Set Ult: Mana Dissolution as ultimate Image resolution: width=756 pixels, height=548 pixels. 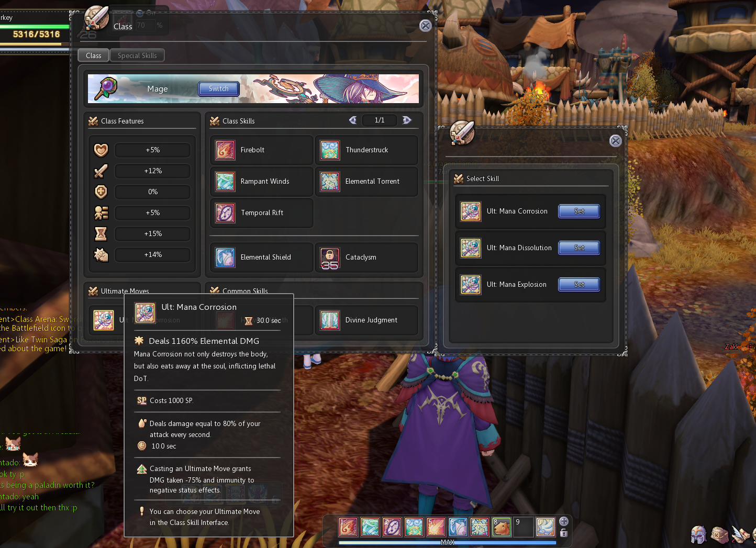579,248
